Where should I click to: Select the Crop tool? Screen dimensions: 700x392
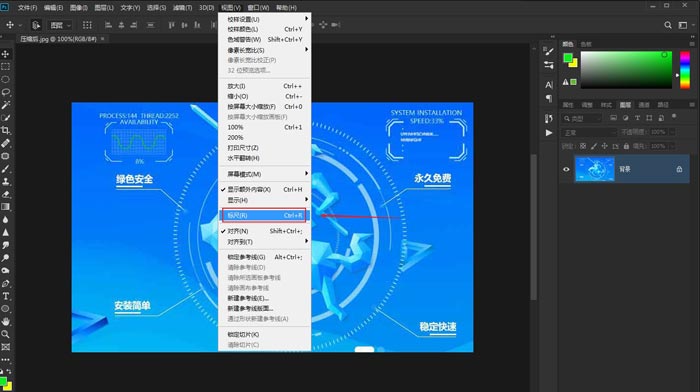(5, 130)
